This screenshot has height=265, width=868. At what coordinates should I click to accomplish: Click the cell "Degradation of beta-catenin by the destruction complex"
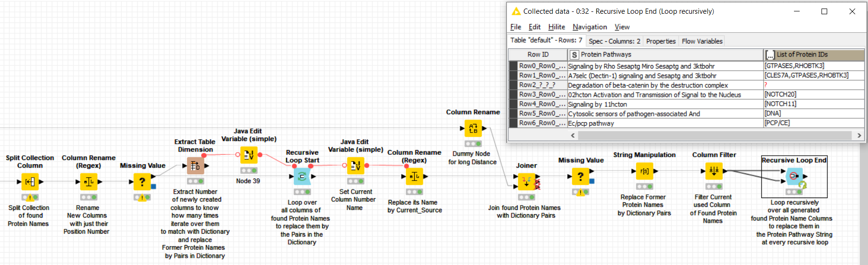click(665, 85)
